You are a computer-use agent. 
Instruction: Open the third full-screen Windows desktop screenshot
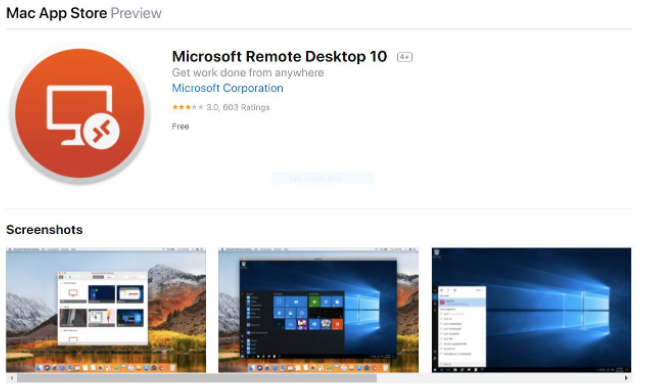coord(531,310)
